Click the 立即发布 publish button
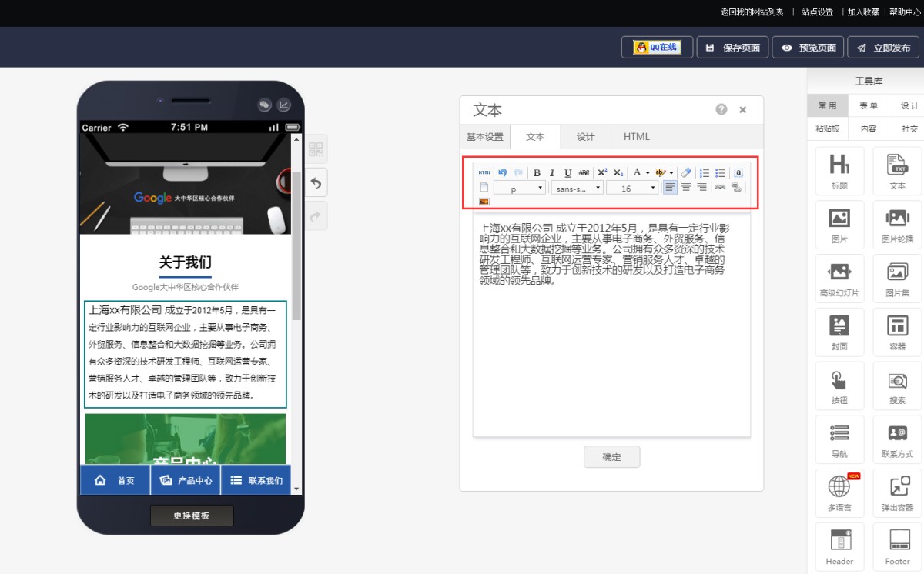The width and height of the screenshot is (924, 574). (x=883, y=48)
